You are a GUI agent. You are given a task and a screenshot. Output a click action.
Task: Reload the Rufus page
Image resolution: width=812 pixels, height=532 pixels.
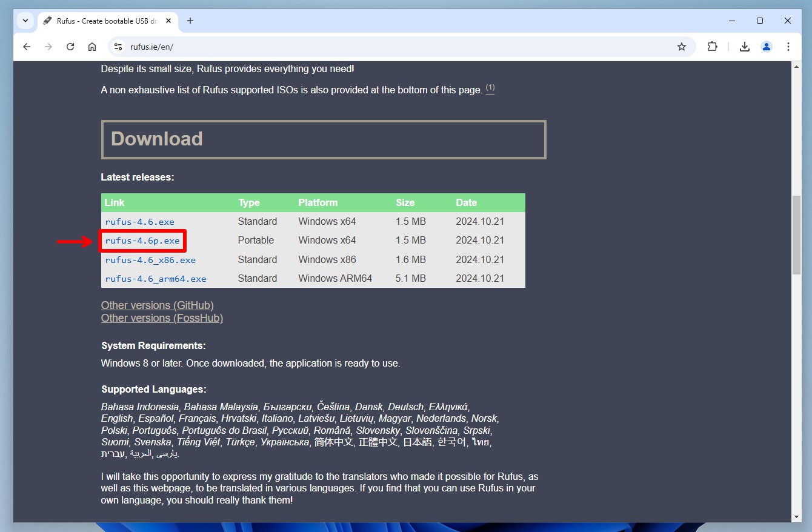coord(70,47)
